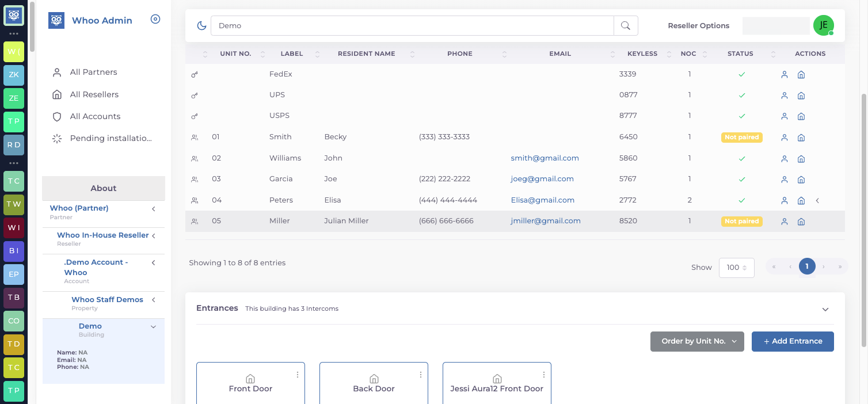The width and height of the screenshot is (868, 404).
Task: Click the person icon in Smith row
Action: (x=784, y=138)
